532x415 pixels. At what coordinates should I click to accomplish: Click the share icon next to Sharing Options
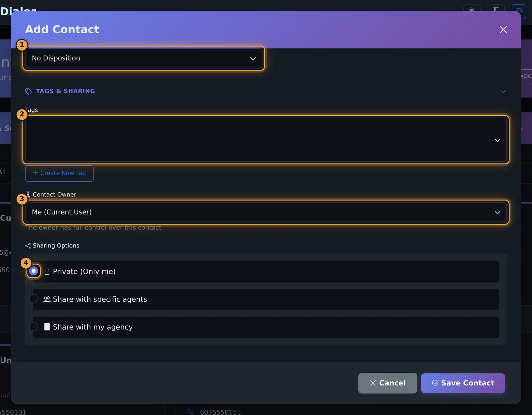pos(28,246)
